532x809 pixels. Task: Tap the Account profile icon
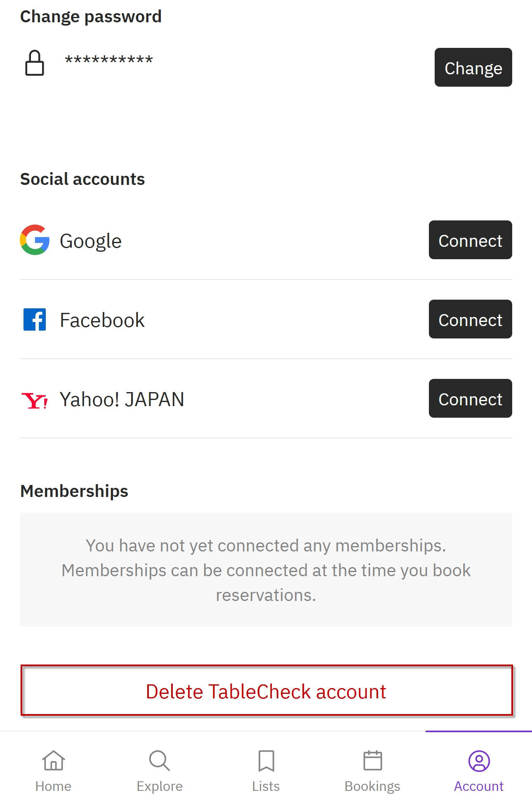point(479,761)
